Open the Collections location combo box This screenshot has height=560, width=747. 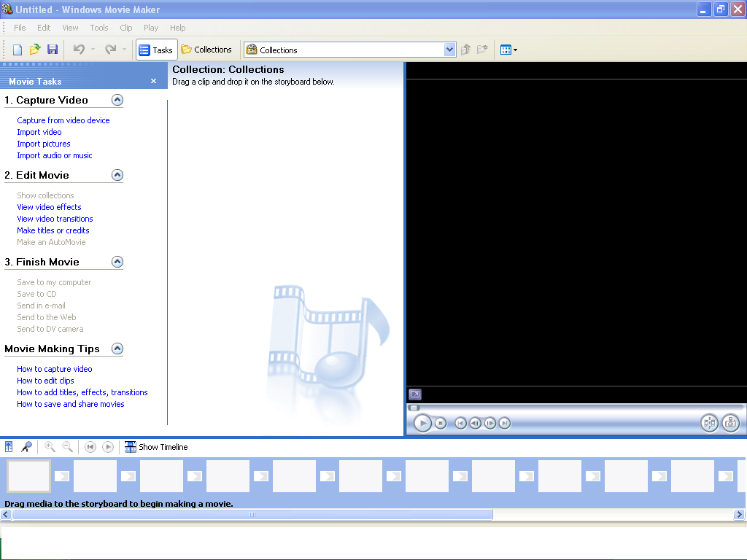coord(350,50)
